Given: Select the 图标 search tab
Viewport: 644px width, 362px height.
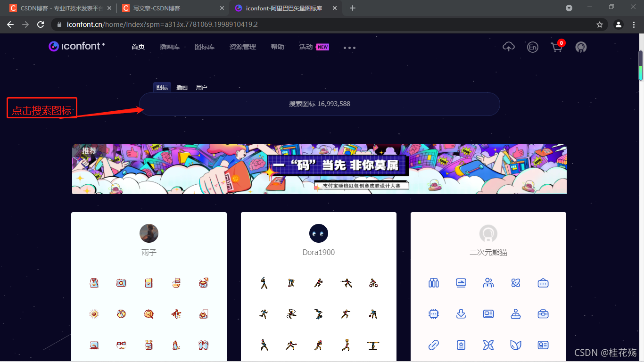Looking at the screenshot, I should pyautogui.click(x=162, y=87).
